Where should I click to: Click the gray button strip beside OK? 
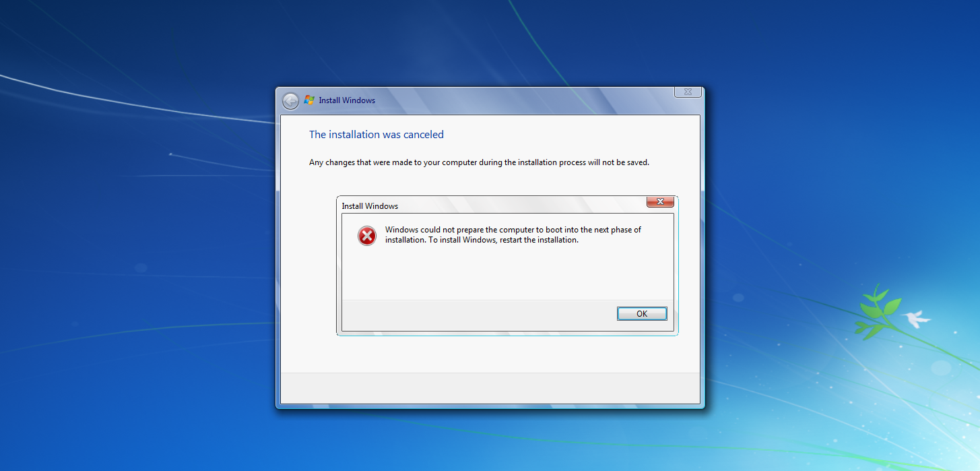coord(478,315)
